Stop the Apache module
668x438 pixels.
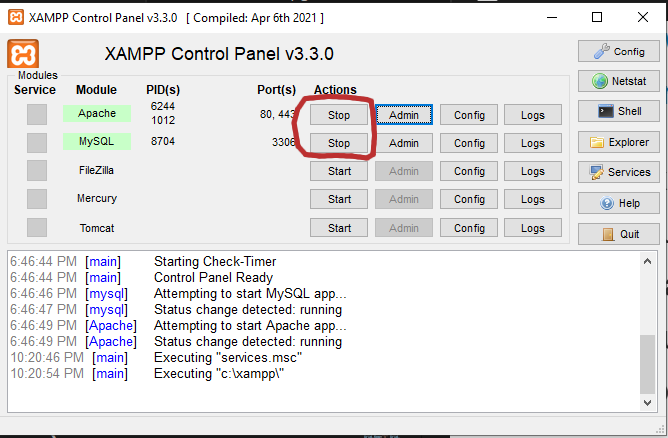(339, 115)
